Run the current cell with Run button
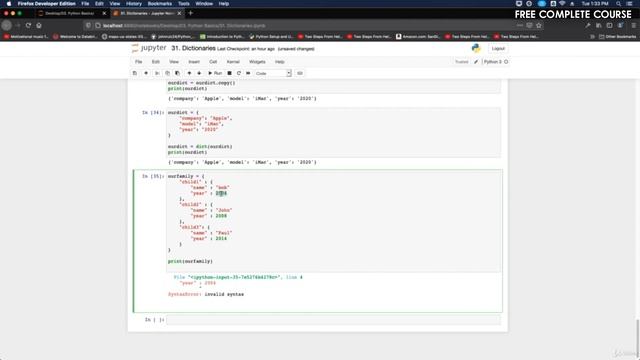Image resolution: width=640 pixels, height=360 pixels. (x=215, y=73)
